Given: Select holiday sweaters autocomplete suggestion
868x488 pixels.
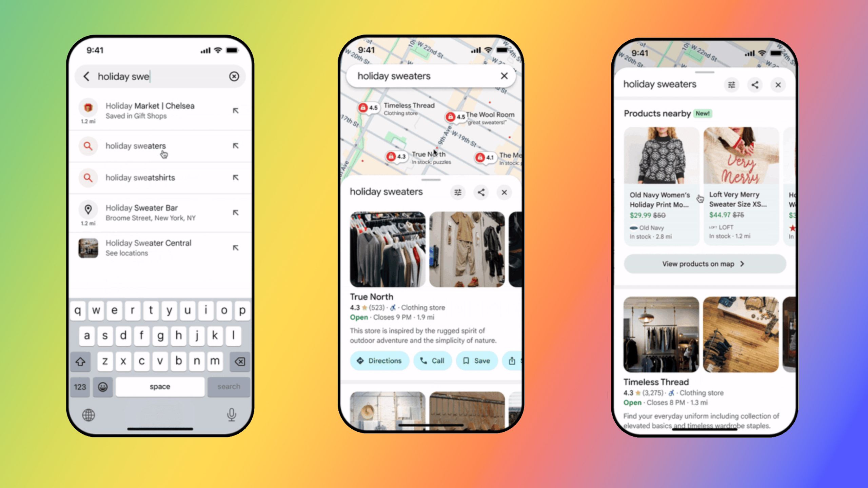Looking at the screenshot, I should point(136,145).
